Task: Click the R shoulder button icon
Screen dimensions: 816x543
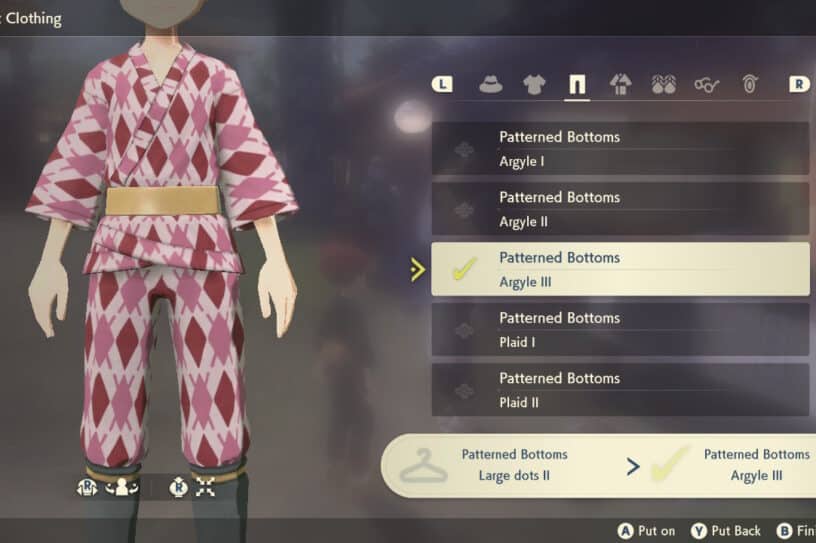Action: [x=800, y=84]
